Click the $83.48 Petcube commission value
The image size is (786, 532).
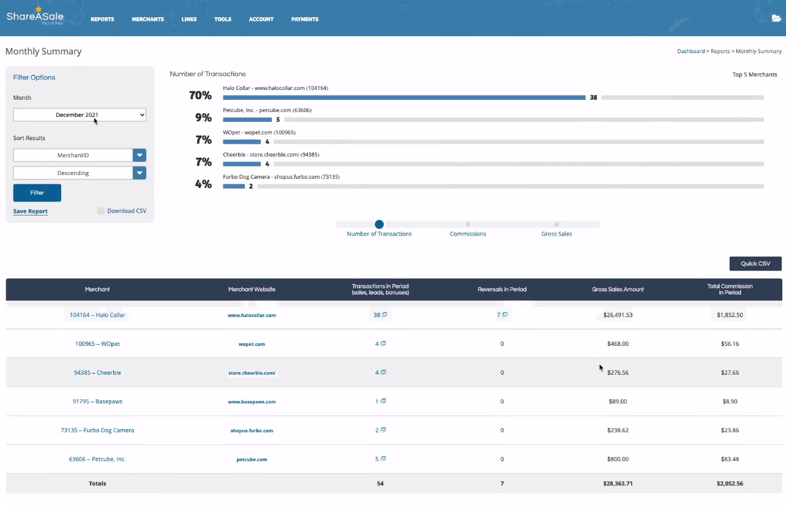pyautogui.click(x=730, y=459)
